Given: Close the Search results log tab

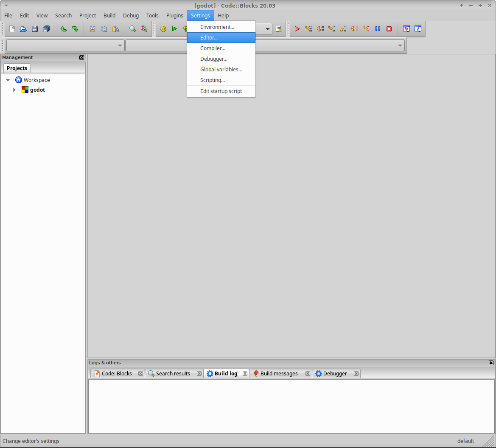Looking at the screenshot, I should click(199, 373).
